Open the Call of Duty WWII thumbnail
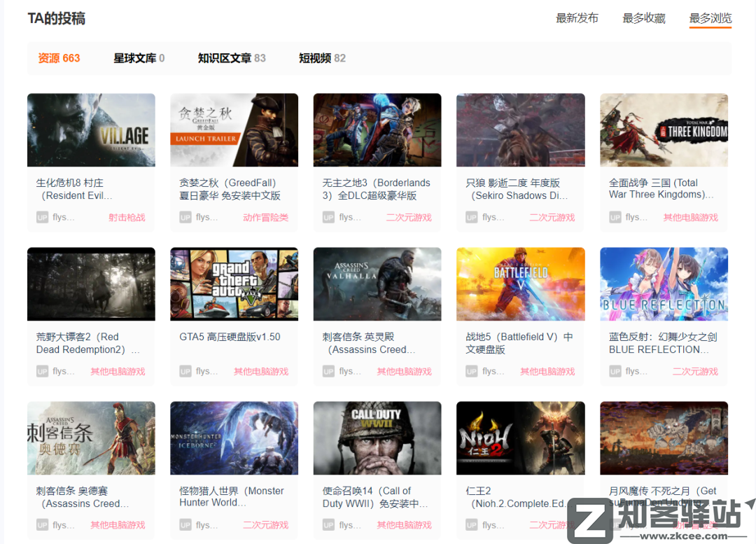The image size is (756, 544). click(377, 438)
